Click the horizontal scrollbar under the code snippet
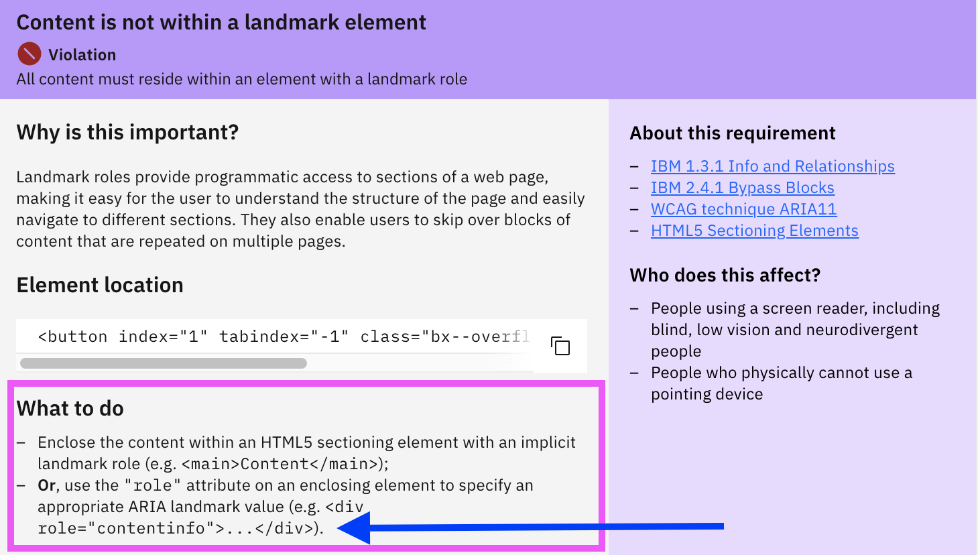 162,363
